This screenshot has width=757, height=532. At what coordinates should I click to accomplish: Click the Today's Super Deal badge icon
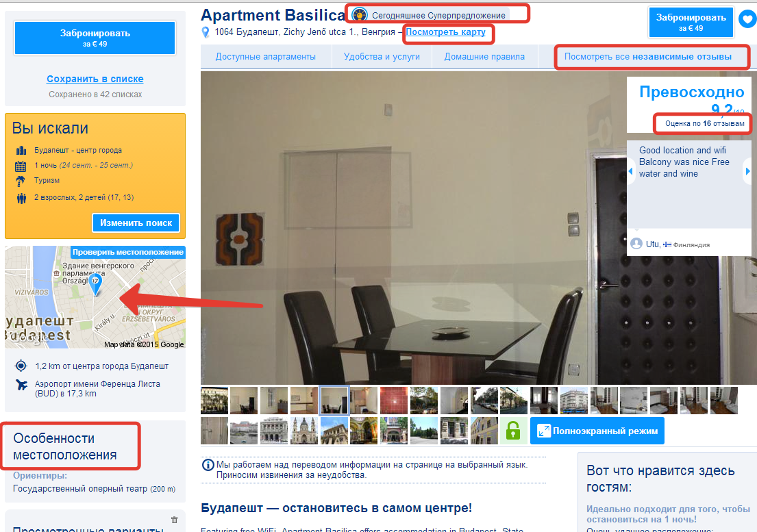pyautogui.click(x=359, y=15)
